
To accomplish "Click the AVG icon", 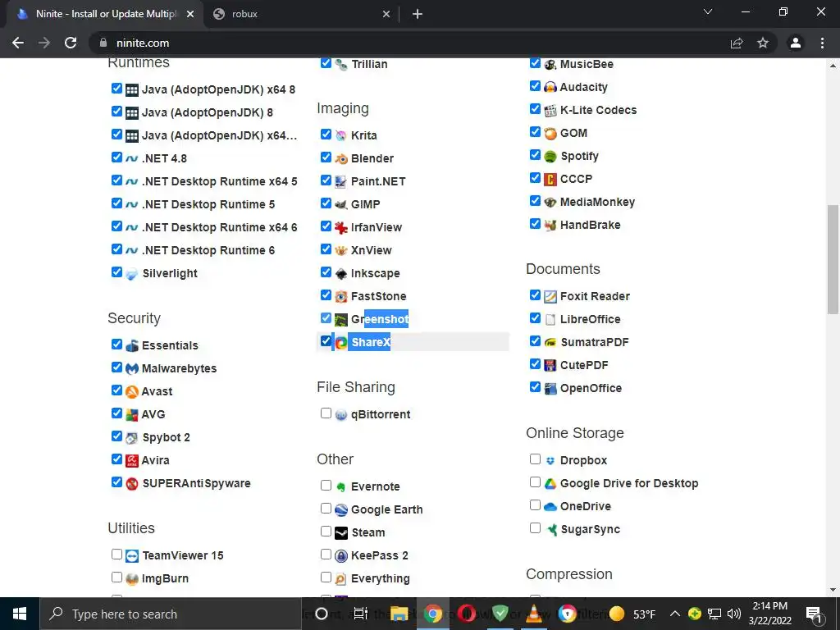I will coord(132,414).
